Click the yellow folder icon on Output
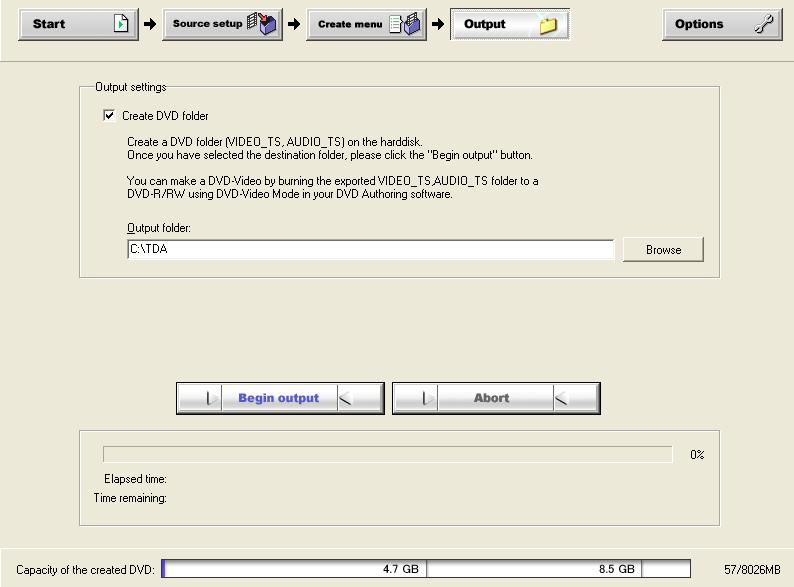This screenshot has height=587, width=794. [x=548, y=24]
